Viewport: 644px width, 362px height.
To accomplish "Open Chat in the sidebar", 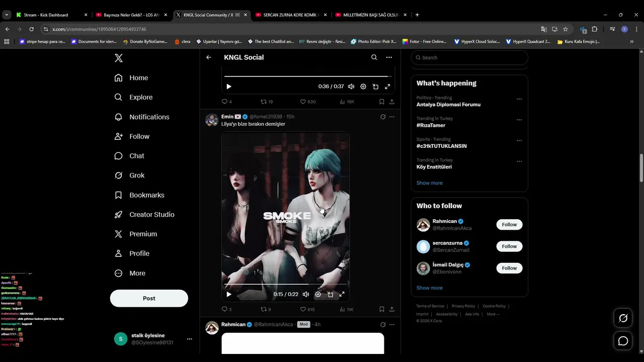I will point(129,156).
